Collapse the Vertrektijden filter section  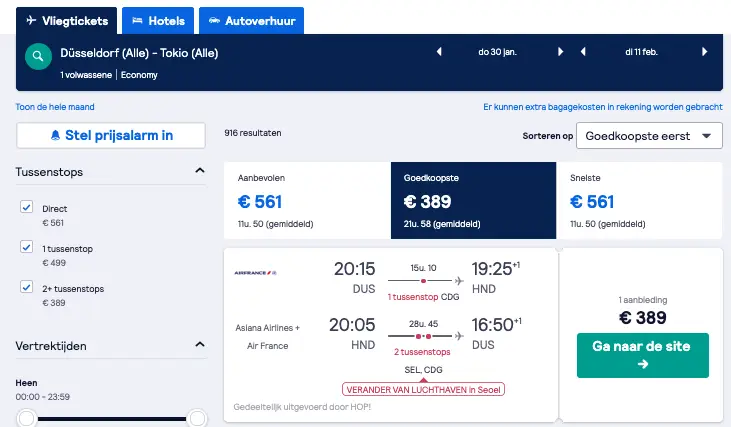point(200,345)
